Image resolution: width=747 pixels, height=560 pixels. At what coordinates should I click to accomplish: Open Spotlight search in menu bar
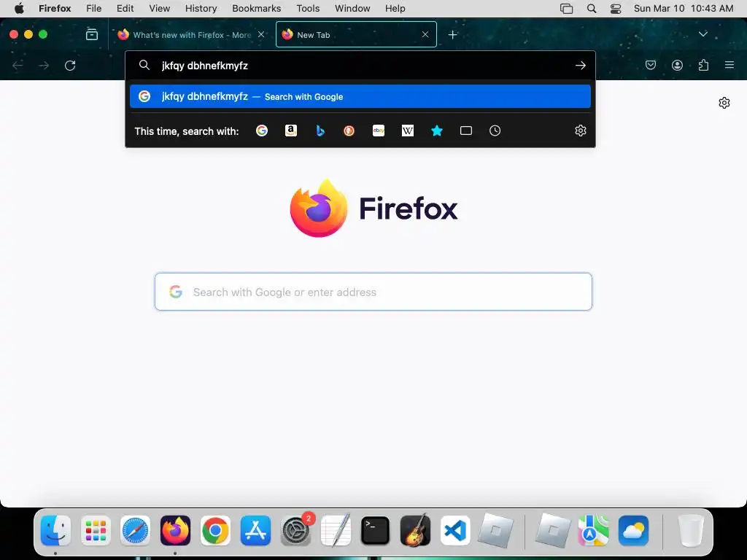[591, 9]
